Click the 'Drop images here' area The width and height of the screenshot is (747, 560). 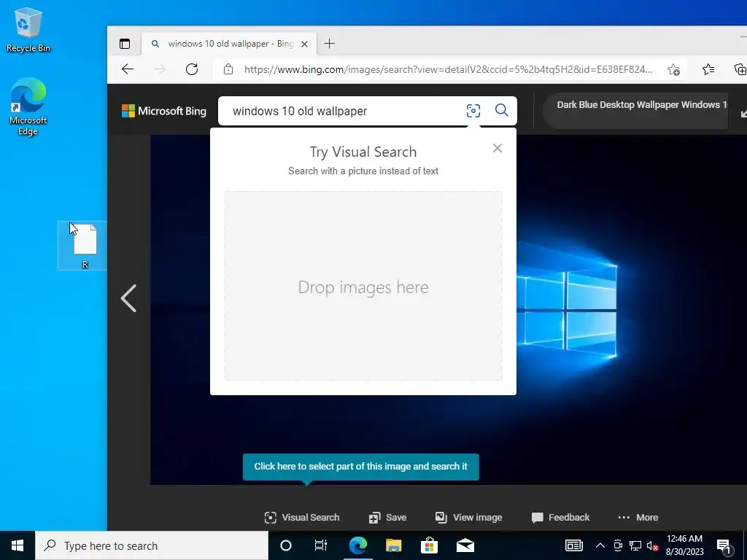click(x=363, y=286)
